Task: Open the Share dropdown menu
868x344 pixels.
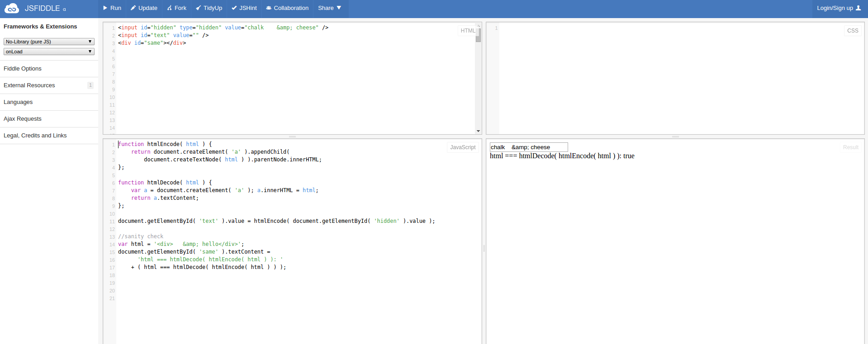Action: coord(329,8)
